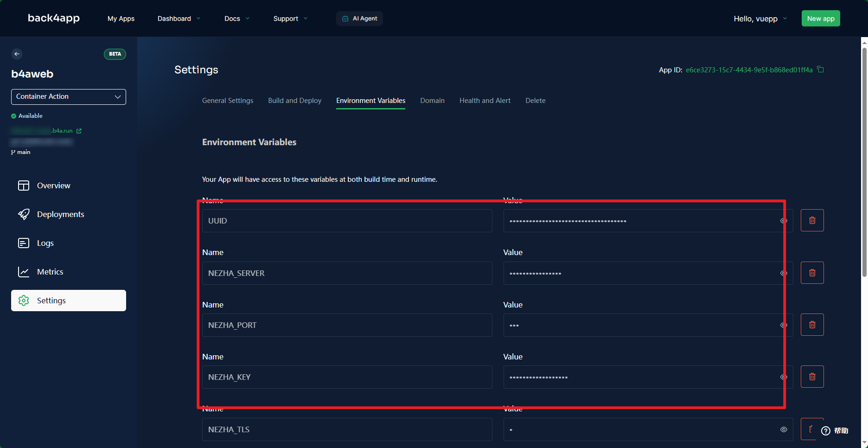
Task: Click the NEZHA_PORT name field
Action: click(347, 325)
